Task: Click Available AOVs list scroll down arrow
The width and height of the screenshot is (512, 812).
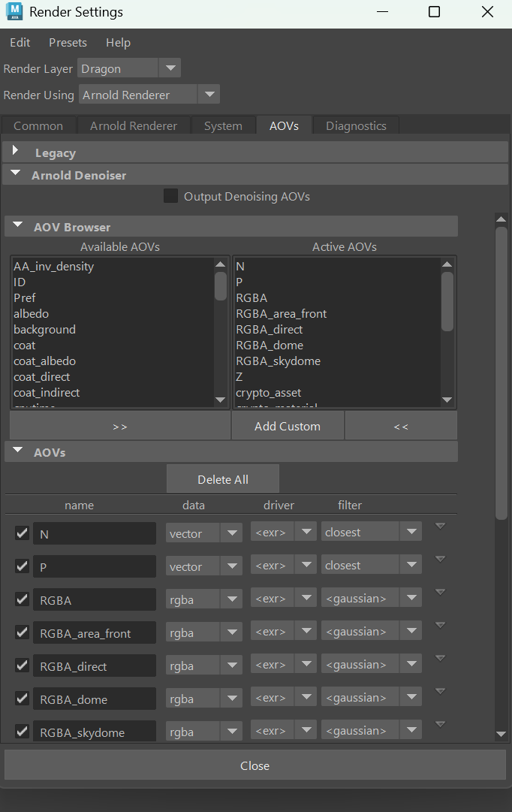Action: click(221, 400)
